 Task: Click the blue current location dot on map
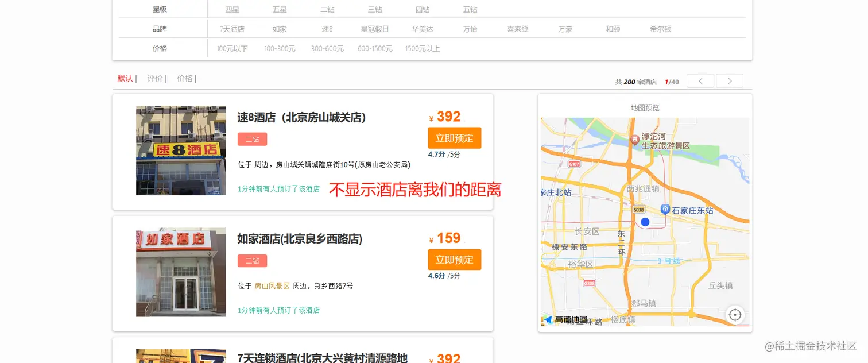(x=645, y=222)
